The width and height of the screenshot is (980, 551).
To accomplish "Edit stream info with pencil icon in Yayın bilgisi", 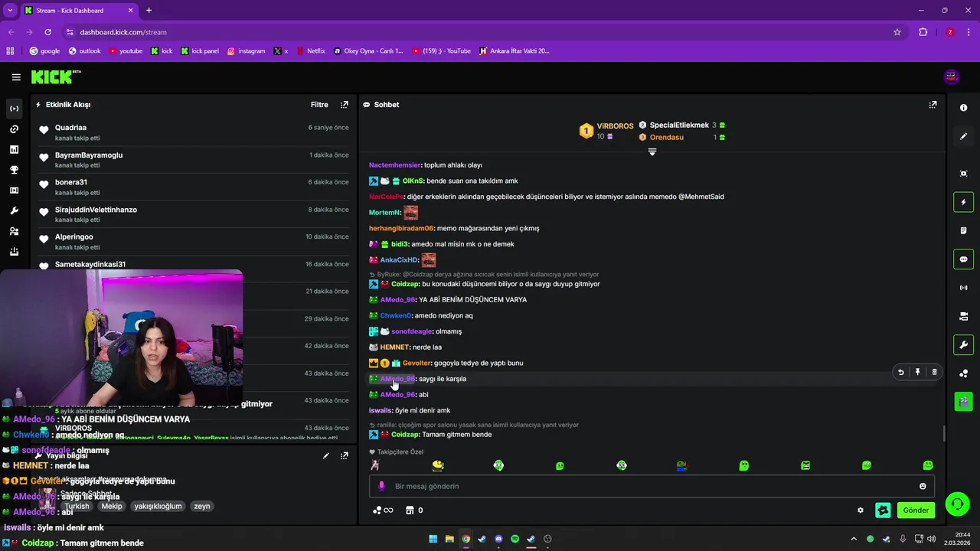I will pos(326,455).
